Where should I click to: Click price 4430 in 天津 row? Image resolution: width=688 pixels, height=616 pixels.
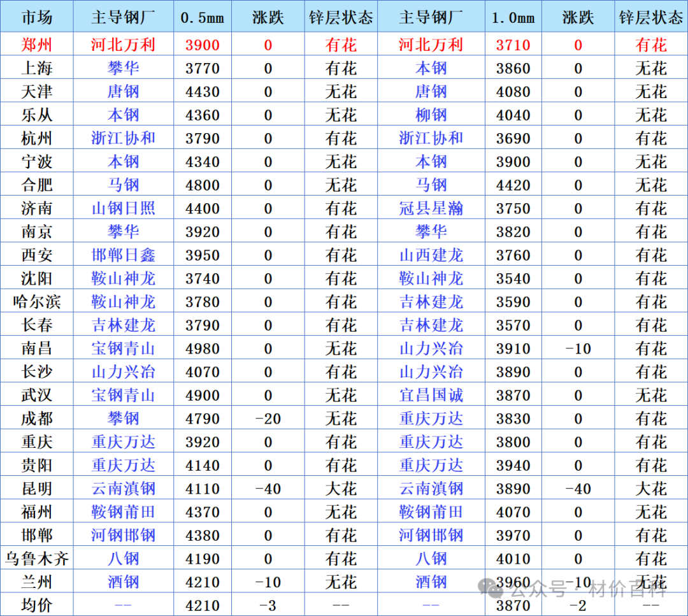[x=203, y=92]
